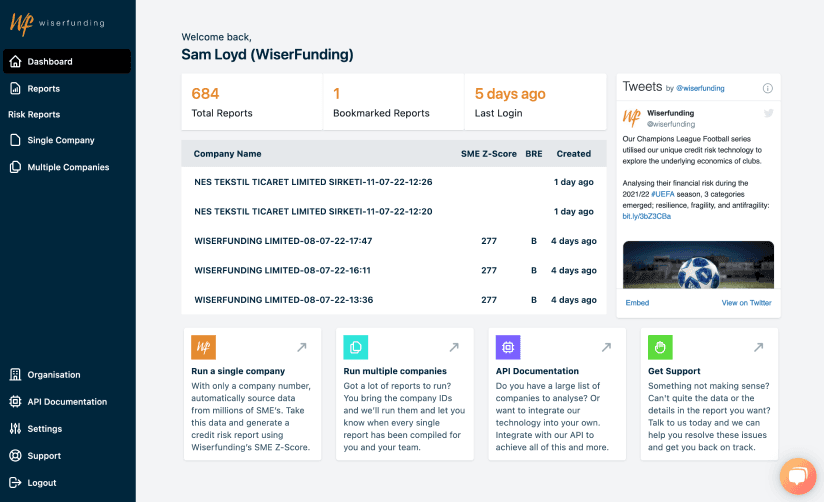Click the #UEFA hashtag link
Screen dimensions: 824x502
click(x=663, y=194)
